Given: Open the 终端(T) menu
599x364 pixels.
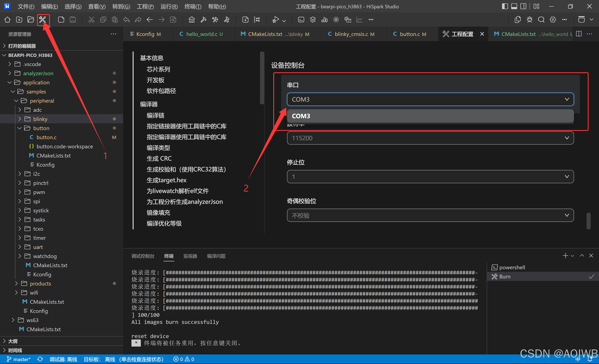Looking at the screenshot, I should click(193, 7).
